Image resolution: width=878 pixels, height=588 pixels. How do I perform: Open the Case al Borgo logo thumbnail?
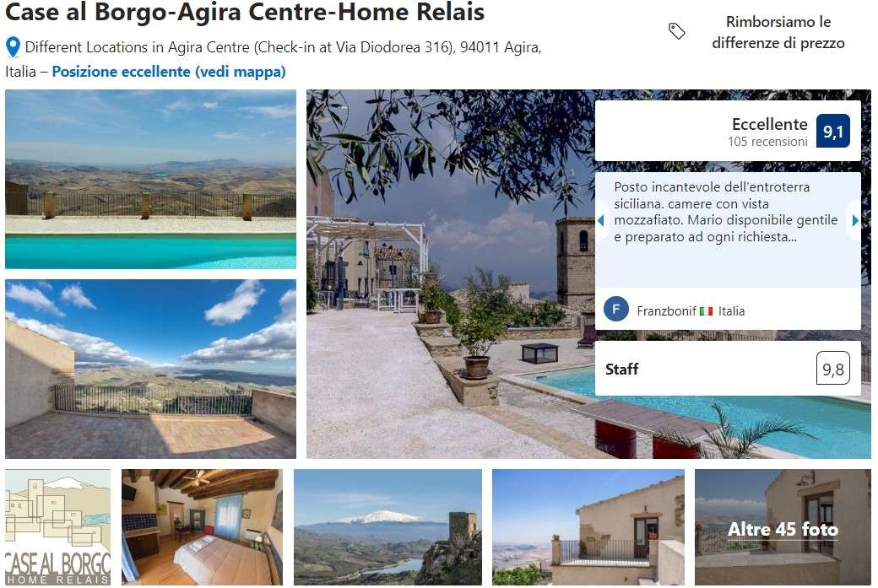point(57,527)
